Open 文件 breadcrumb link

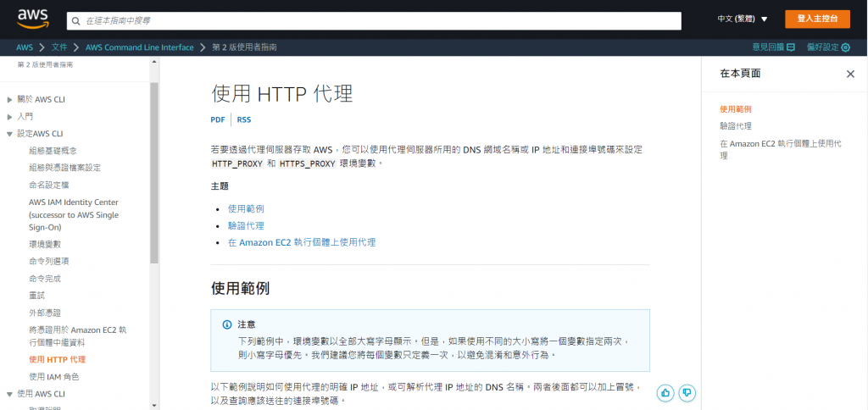[59, 47]
